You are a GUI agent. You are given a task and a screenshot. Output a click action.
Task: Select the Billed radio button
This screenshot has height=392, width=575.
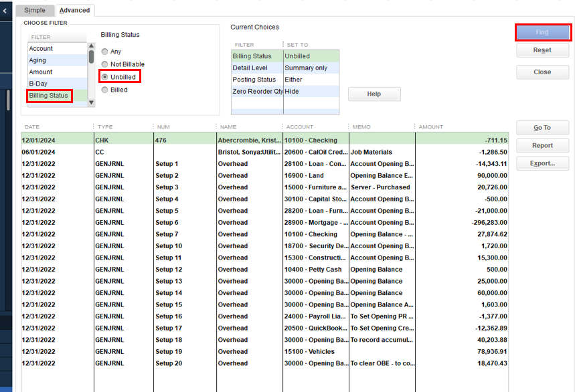point(104,90)
